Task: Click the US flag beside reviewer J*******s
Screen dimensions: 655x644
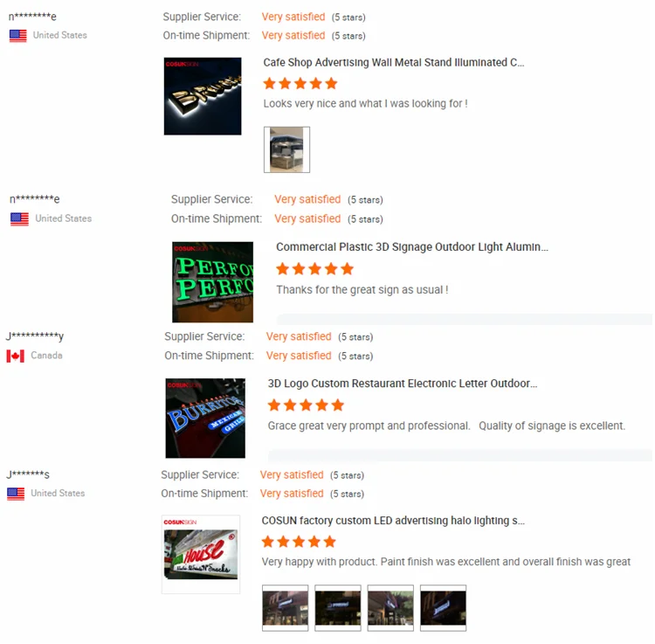Action: 16,494
